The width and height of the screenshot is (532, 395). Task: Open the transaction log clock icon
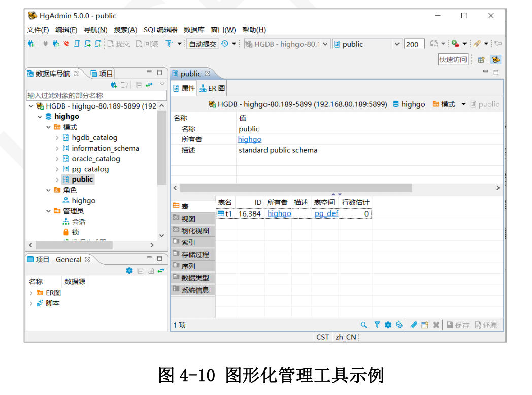coord(225,44)
